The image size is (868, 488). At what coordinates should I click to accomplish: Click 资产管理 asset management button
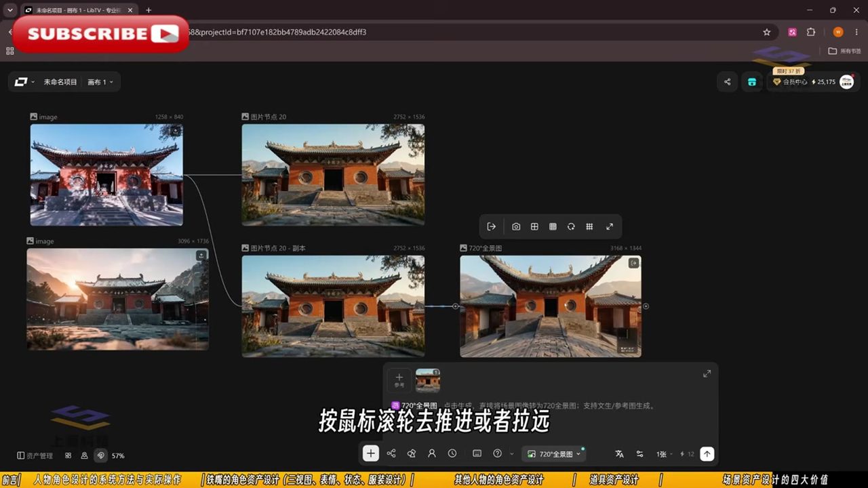(35, 455)
